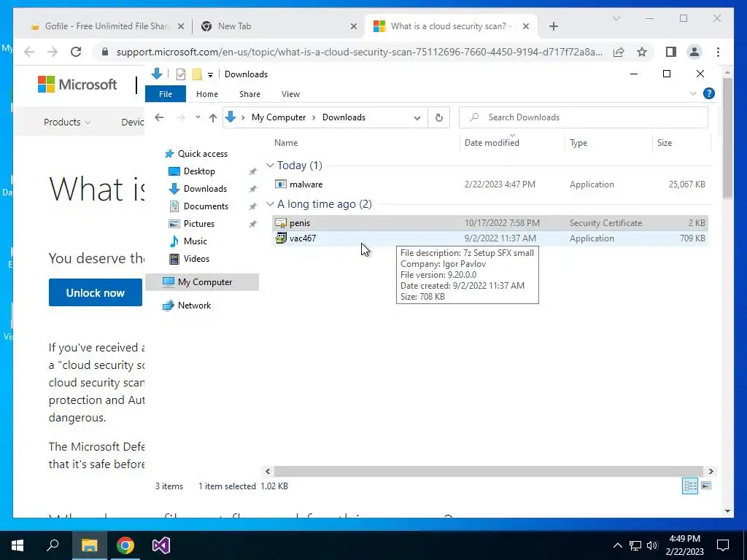Close the Gofile browser tab
Image resolution: width=747 pixels, height=560 pixels.
(181, 26)
